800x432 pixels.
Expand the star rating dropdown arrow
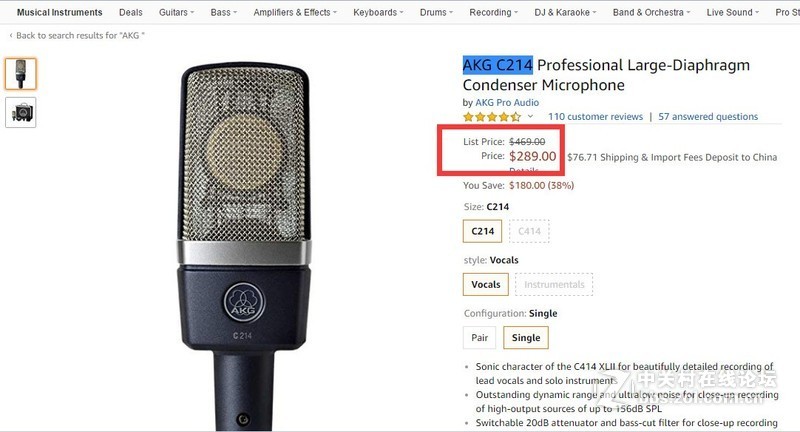pos(531,116)
